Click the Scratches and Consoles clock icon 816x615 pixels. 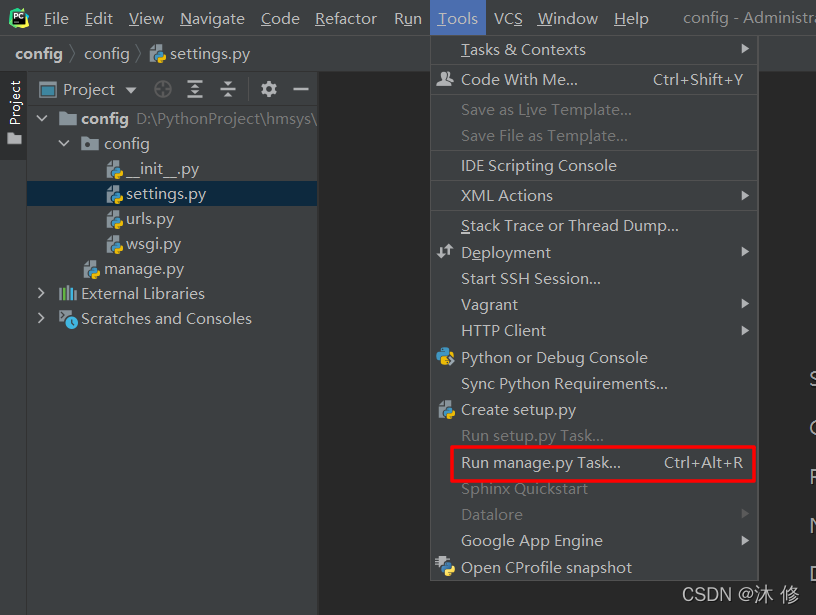tap(68, 319)
